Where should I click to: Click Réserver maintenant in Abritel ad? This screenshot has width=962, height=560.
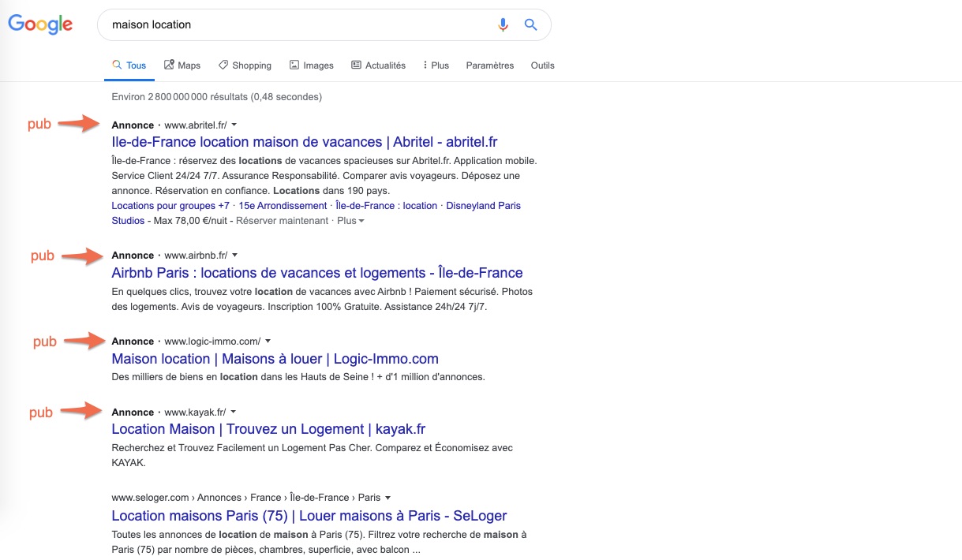click(282, 221)
